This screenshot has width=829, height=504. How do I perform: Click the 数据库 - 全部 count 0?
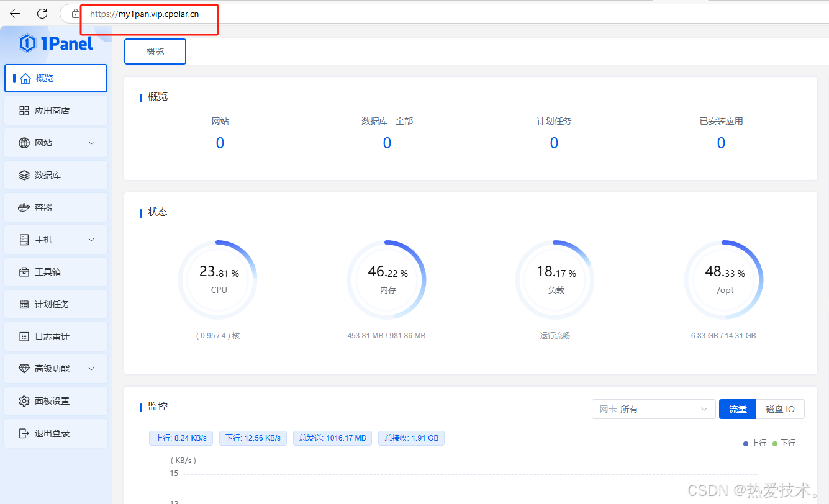click(x=387, y=143)
